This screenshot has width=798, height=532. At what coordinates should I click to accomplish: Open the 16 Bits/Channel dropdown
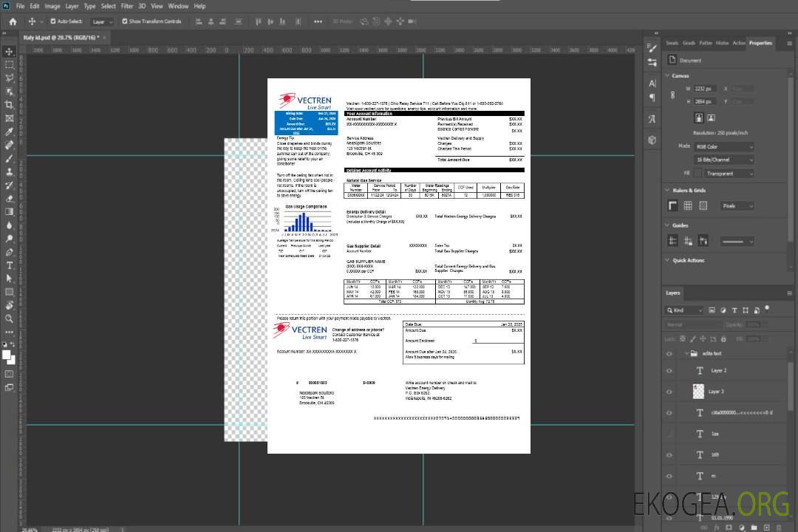click(724, 160)
